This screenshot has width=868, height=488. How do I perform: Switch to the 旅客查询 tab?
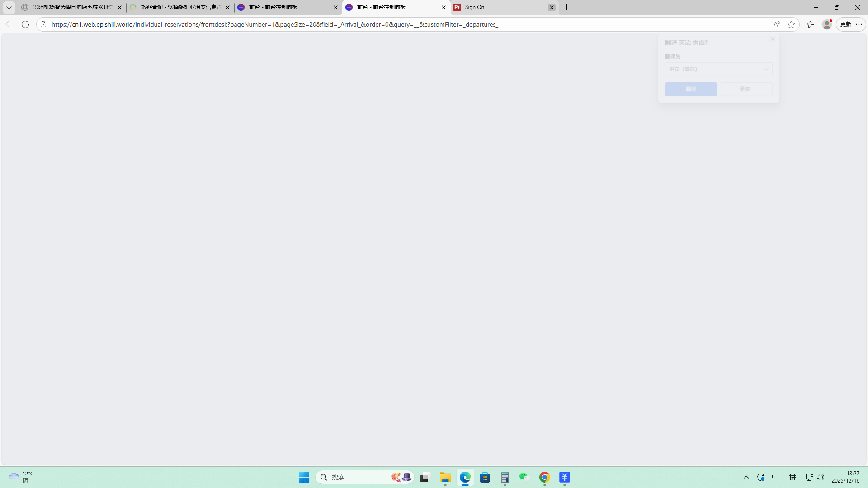[180, 7]
